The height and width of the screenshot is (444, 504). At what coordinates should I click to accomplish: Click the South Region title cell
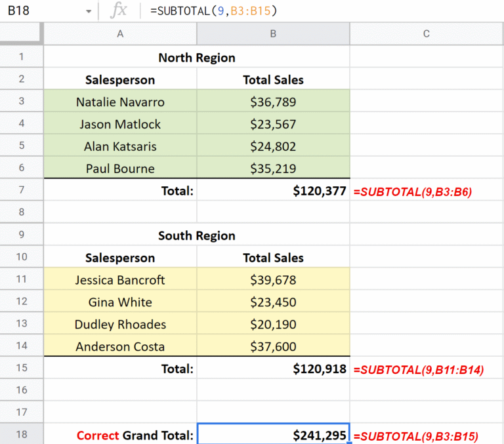click(197, 235)
